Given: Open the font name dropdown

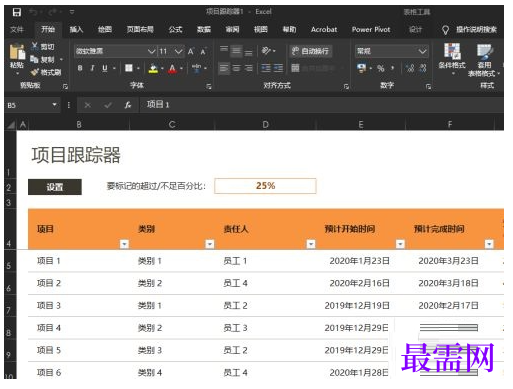Looking at the screenshot, I should [x=151, y=51].
